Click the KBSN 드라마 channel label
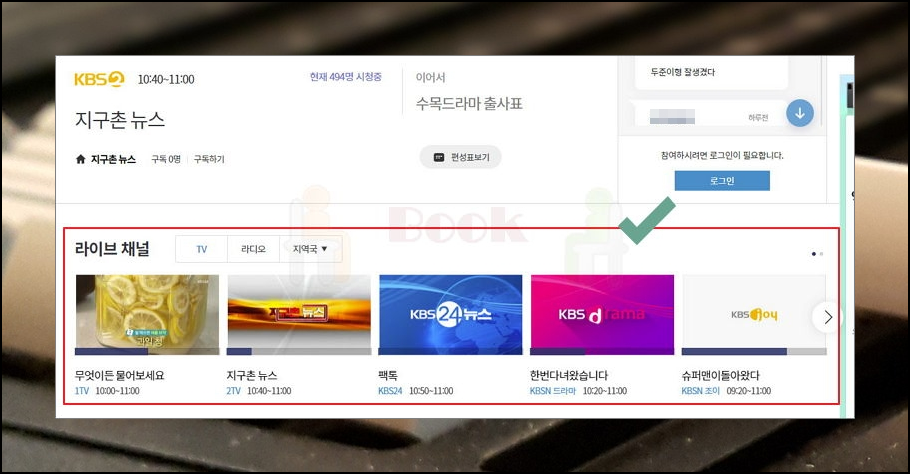The height and width of the screenshot is (474, 910). (552, 391)
